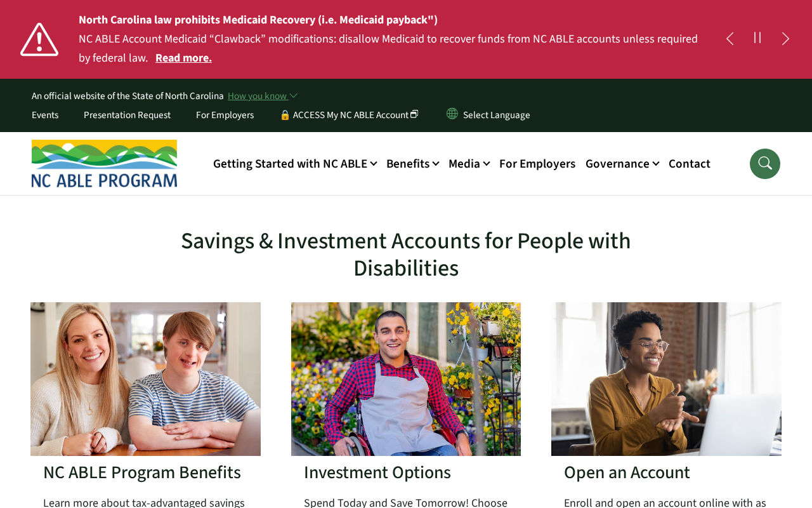812x508 pixels.
Task: Click the Investment Options photo thumbnail
Action: pyautogui.click(x=406, y=379)
